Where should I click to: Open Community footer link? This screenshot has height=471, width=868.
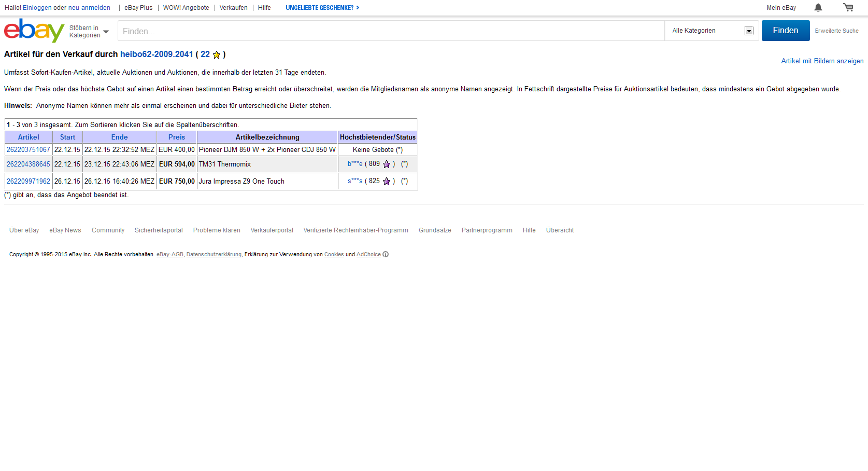108,230
